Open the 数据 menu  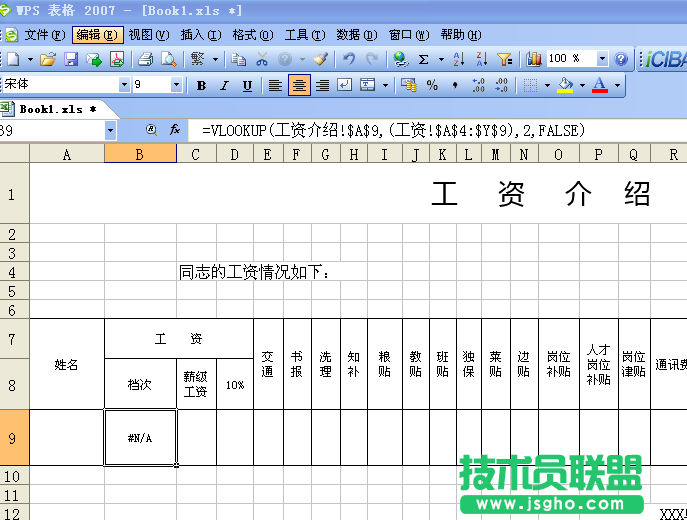(x=357, y=35)
